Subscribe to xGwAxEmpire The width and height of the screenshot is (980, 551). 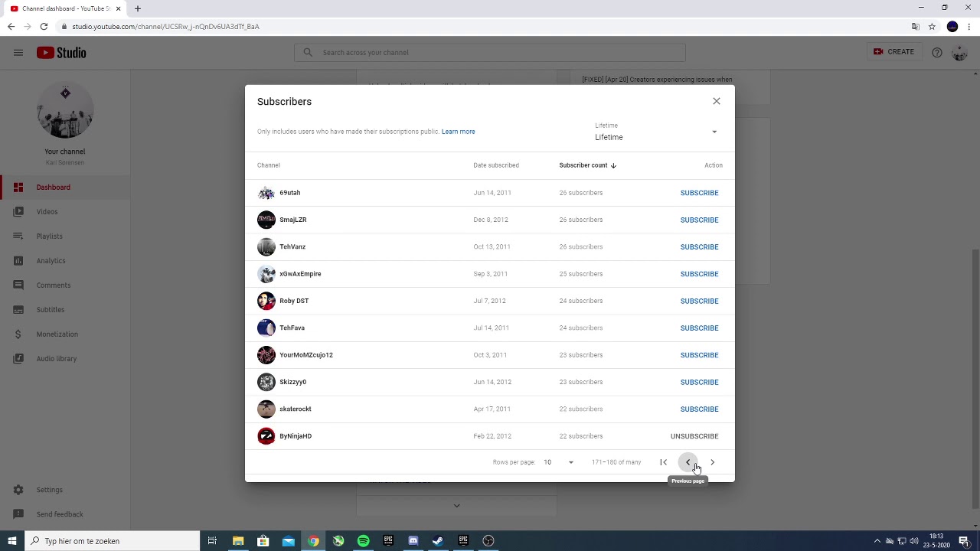699,274
